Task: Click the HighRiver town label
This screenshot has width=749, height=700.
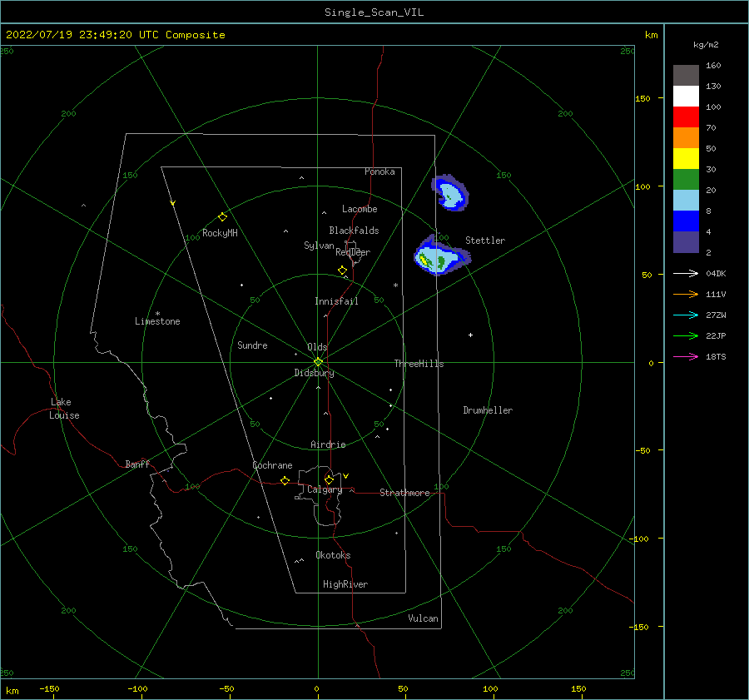Action: [x=345, y=584]
